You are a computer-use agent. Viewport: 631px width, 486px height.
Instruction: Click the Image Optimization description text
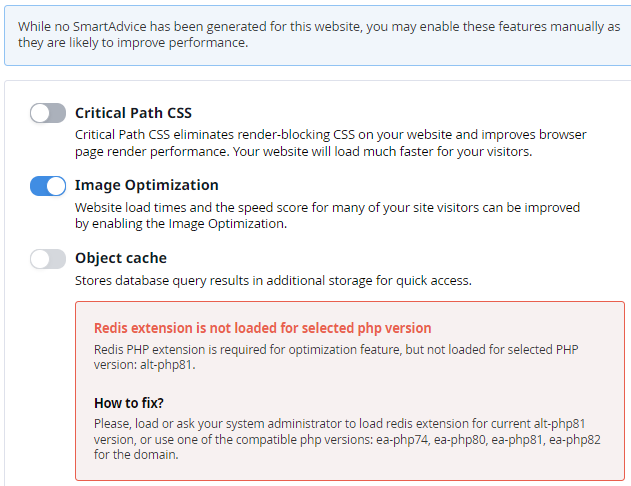(x=327, y=215)
